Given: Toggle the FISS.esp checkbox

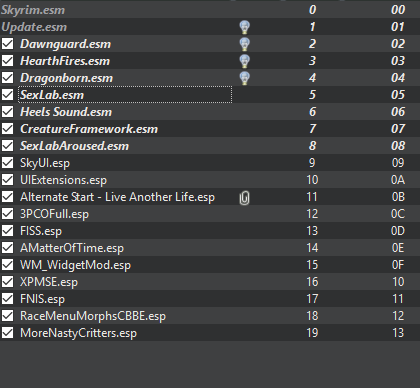Looking at the screenshot, I should point(8,231).
